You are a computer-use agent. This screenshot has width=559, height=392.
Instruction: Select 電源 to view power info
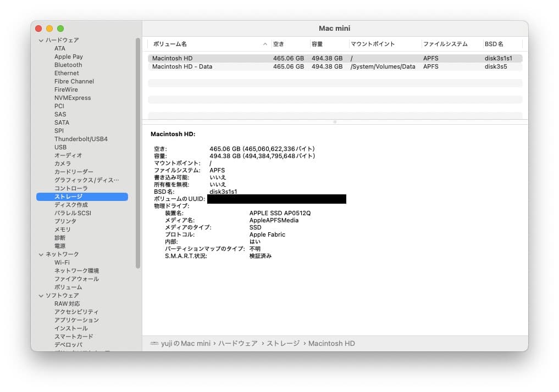60,246
